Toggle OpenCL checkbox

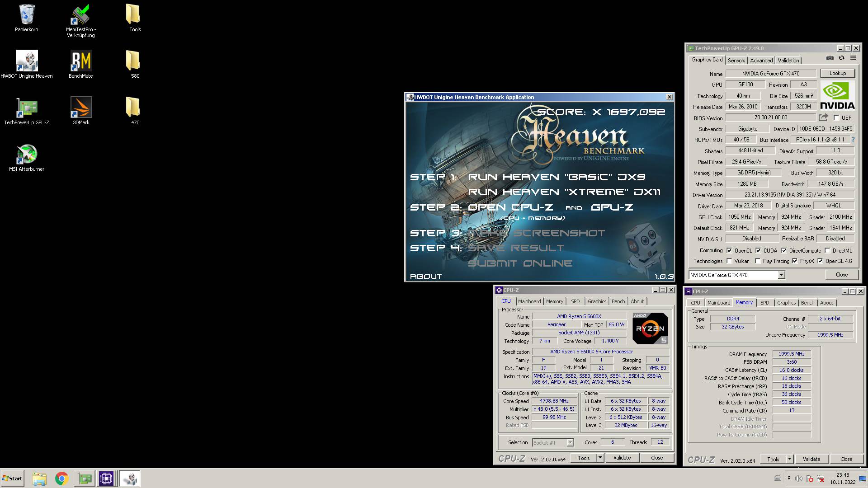(729, 251)
